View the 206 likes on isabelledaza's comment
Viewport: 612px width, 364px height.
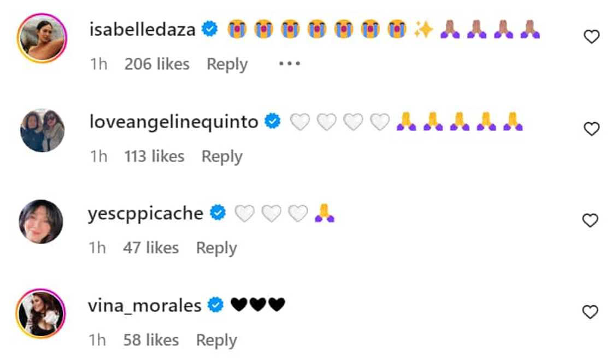[157, 64]
